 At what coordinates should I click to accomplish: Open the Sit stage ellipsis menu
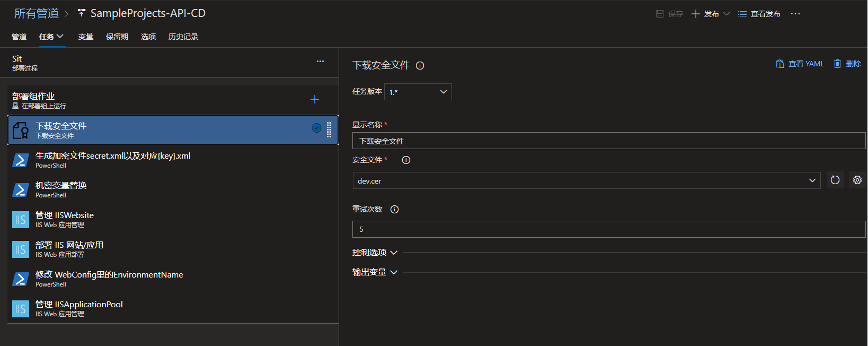[x=320, y=62]
